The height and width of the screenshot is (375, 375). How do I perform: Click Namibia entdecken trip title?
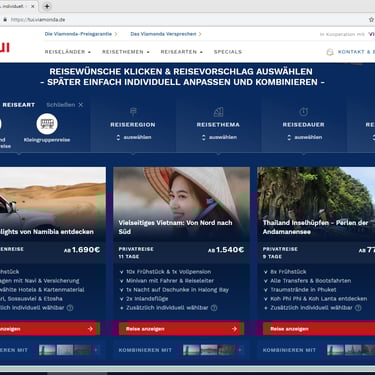(47, 232)
